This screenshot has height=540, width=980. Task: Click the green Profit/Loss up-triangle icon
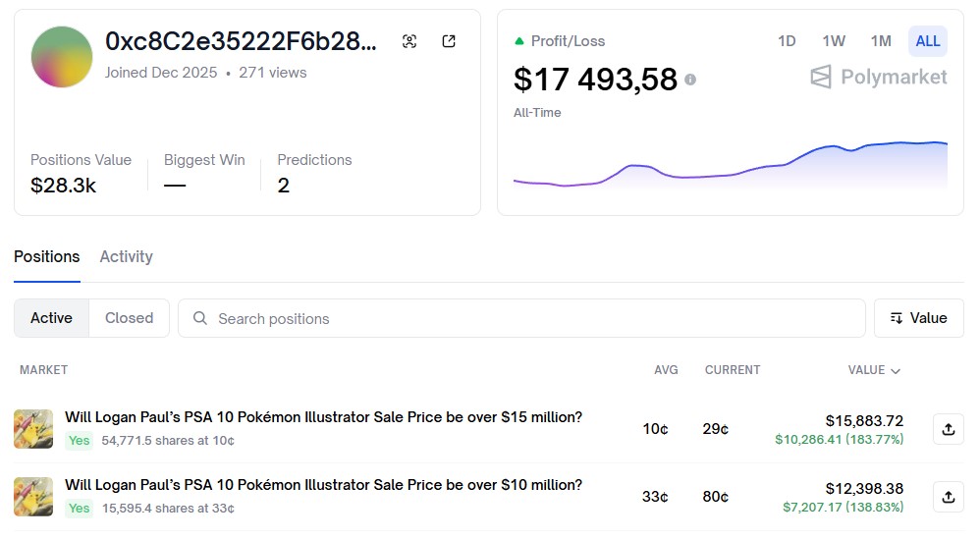coord(519,41)
